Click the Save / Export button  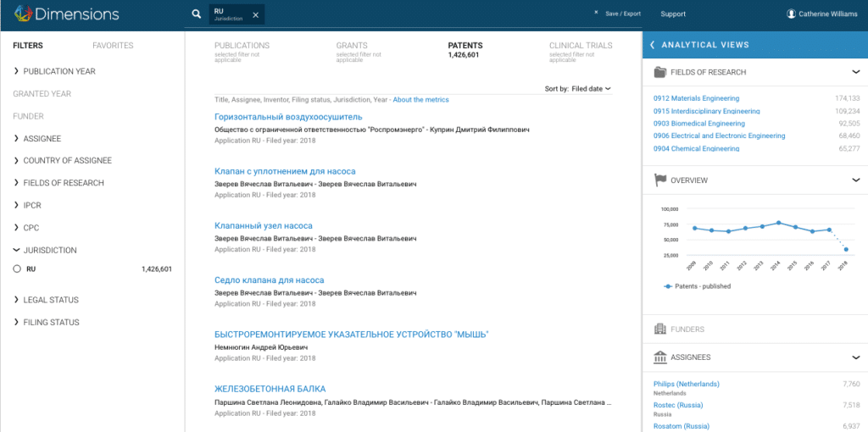[622, 14]
